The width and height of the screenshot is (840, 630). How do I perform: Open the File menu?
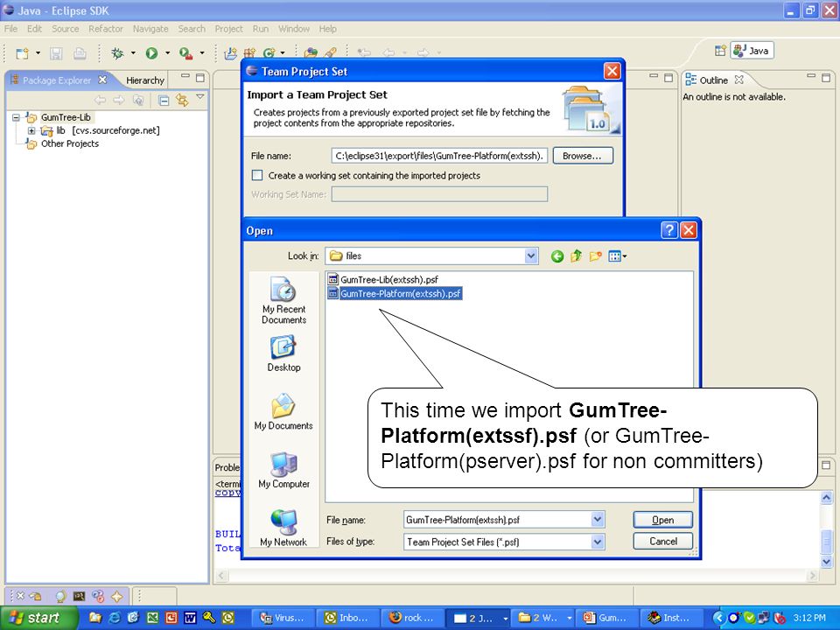10,29
